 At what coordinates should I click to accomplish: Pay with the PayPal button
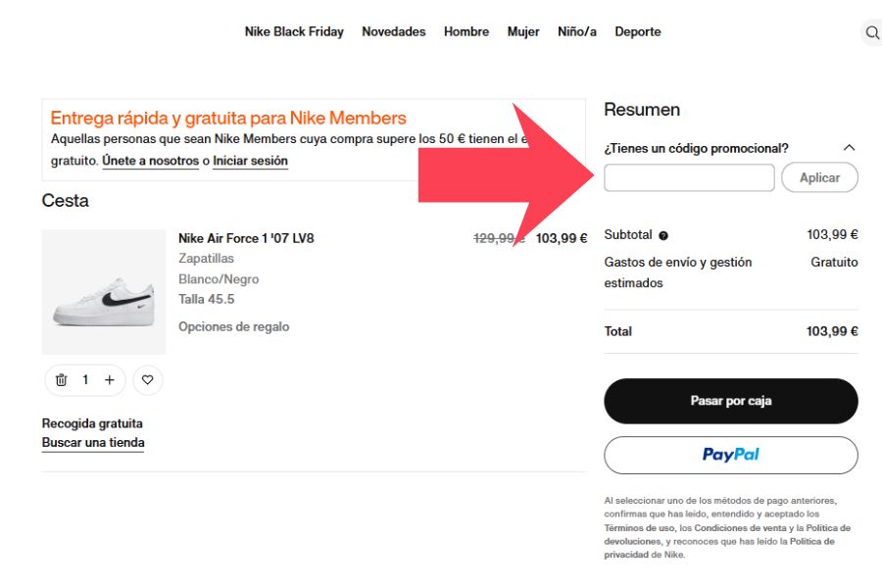731,455
